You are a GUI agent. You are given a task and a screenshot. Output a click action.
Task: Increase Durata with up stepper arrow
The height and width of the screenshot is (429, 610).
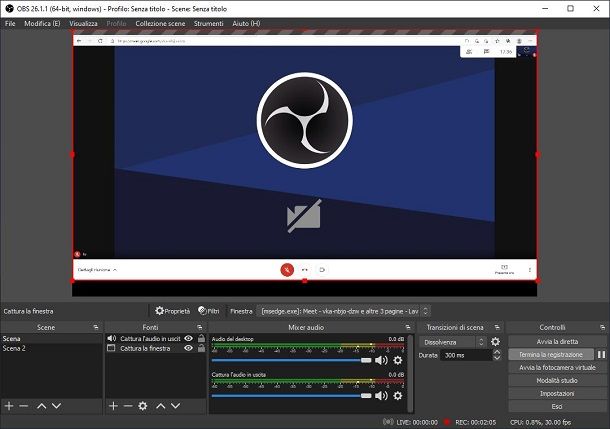pyautogui.click(x=497, y=352)
